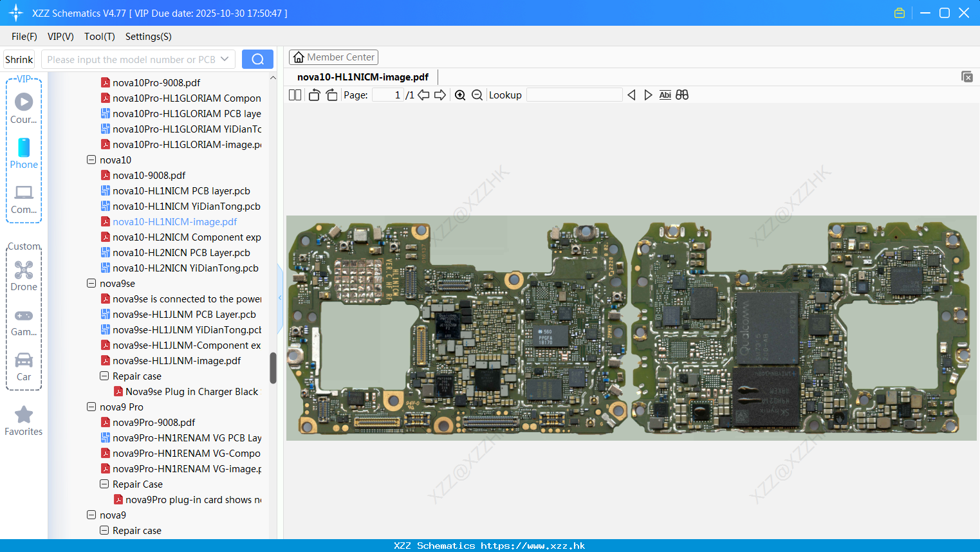Collapse the nova9 Repair case folder

coord(104,530)
